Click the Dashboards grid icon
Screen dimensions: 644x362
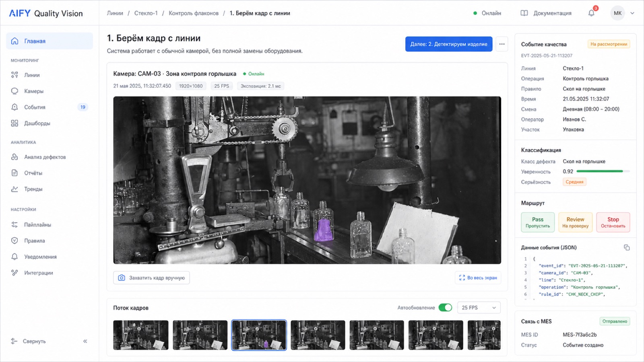[14, 123]
